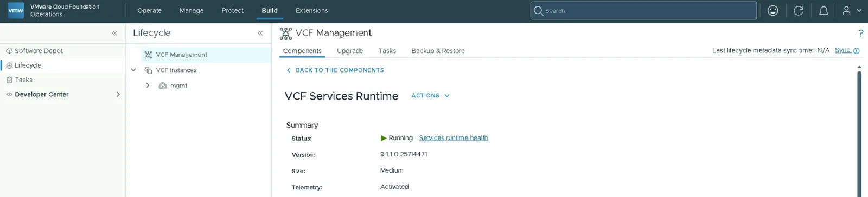The width and height of the screenshot is (868, 197).
Task: Click the Lifecycle panel title
Action: 152,33
